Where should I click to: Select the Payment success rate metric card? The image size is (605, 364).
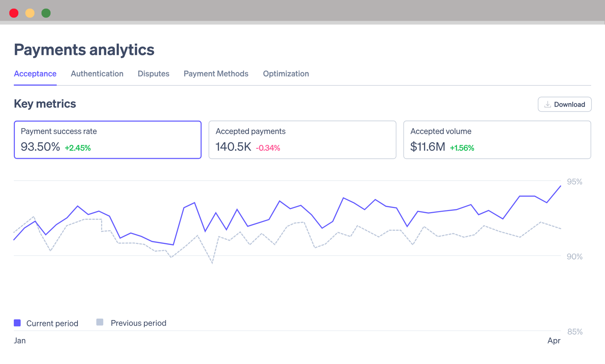point(108,139)
